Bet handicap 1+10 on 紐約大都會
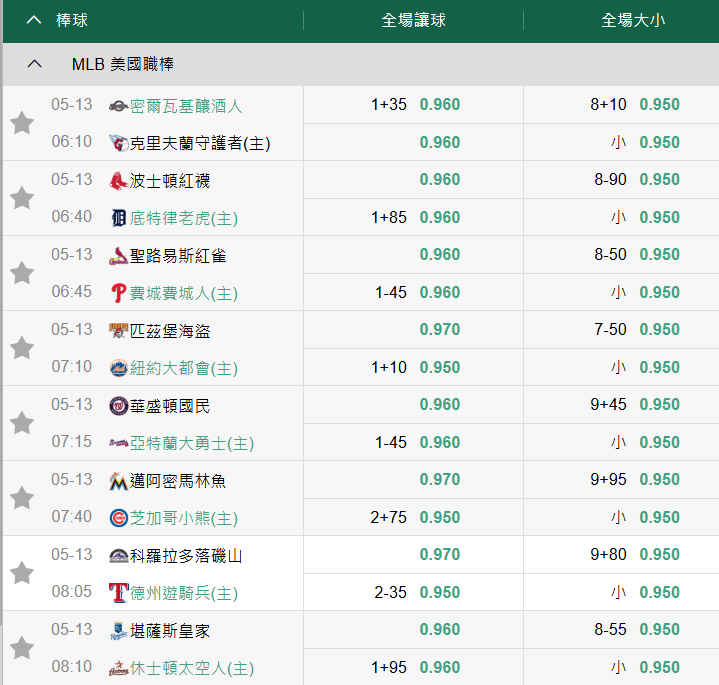719x685 pixels. pyautogui.click(x=413, y=367)
